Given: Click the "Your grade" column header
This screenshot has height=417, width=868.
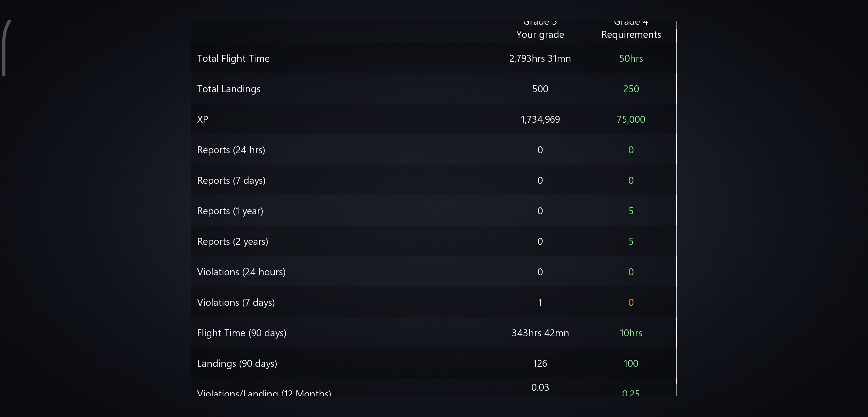Looking at the screenshot, I should (x=540, y=34).
